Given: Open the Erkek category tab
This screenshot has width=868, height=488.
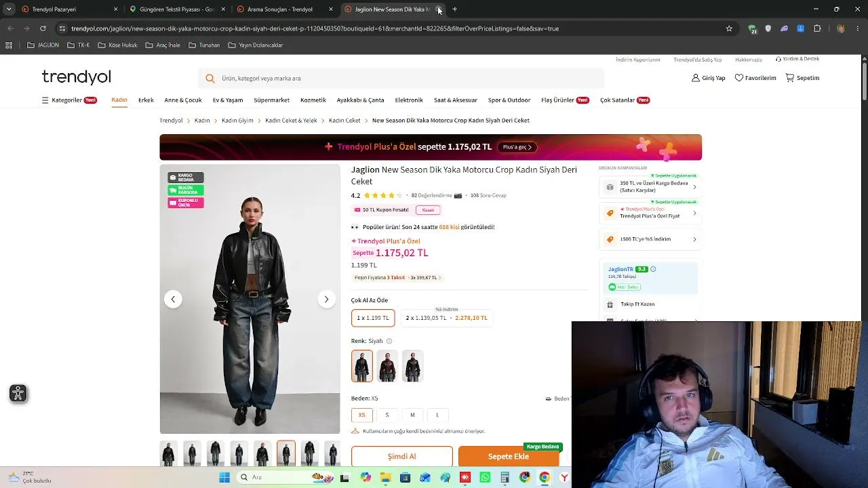Looking at the screenshot, I should tap(146, 100).
